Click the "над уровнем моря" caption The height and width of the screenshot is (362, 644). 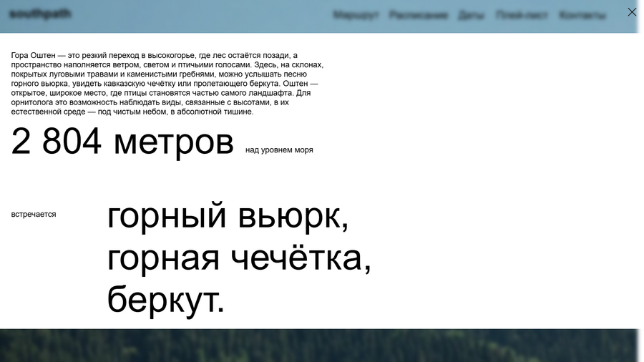pyautogui.click(x=279, y=150)
